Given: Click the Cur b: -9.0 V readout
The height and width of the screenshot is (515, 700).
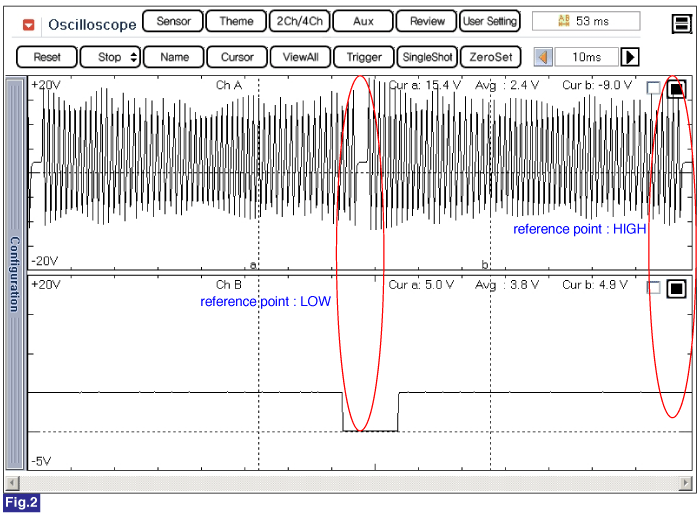Looking at the screenshot, I should click(x=597, y=85).
